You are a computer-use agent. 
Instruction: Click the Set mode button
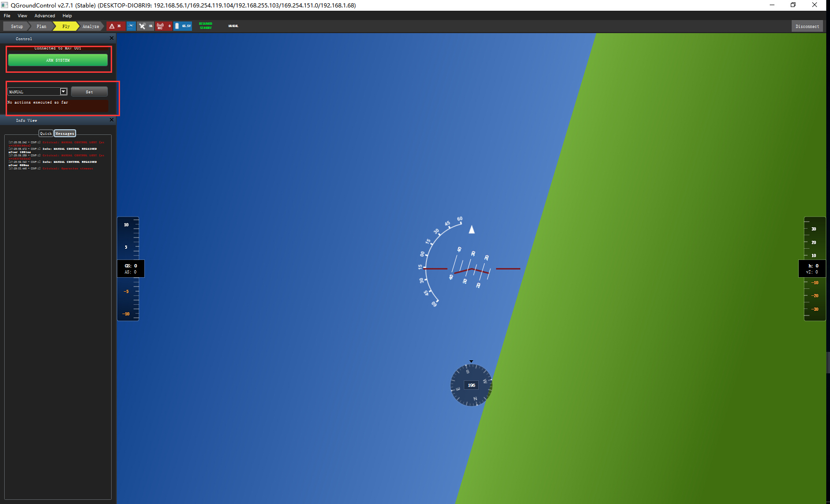coord(89,91)
